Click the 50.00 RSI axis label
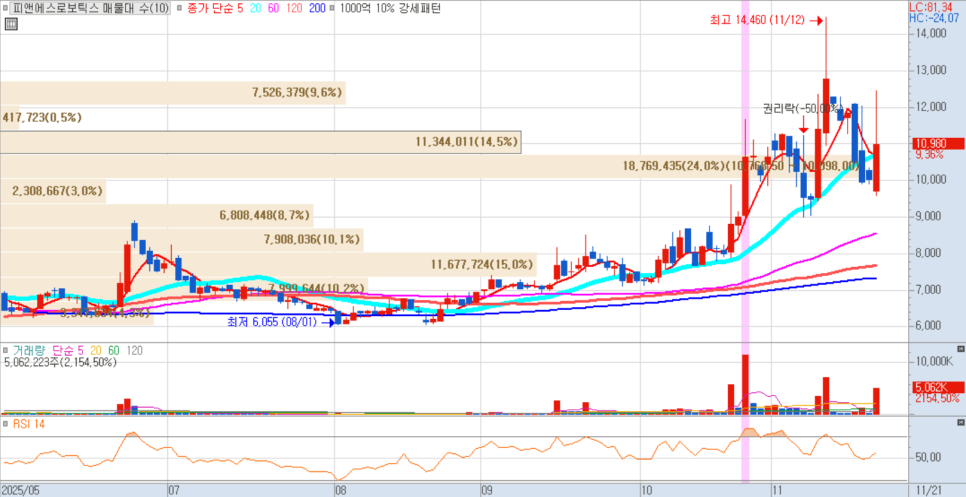Viewport: 966px width, 497px height. 929,458
